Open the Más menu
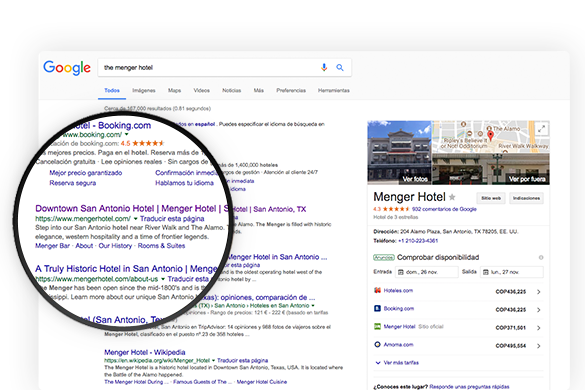 point(259,90)
